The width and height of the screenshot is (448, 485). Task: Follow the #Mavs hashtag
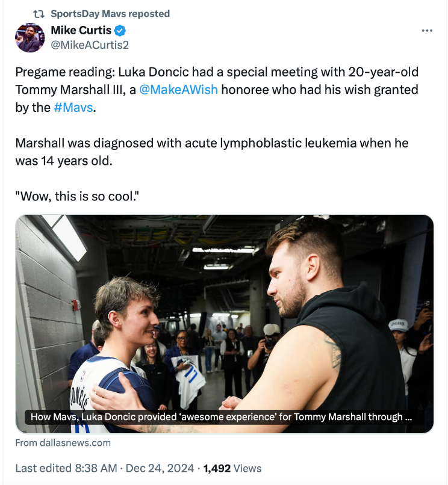point(73,108)
